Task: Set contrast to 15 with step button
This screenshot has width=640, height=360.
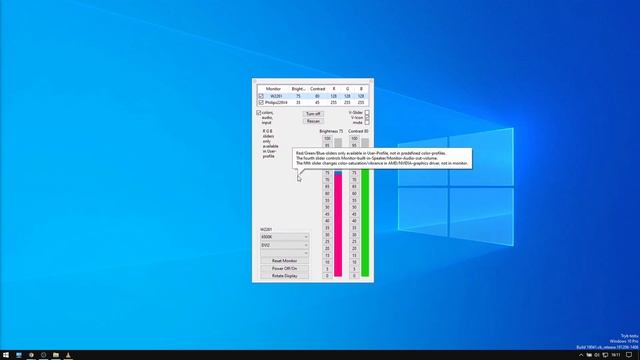Action: click(354, 256)
